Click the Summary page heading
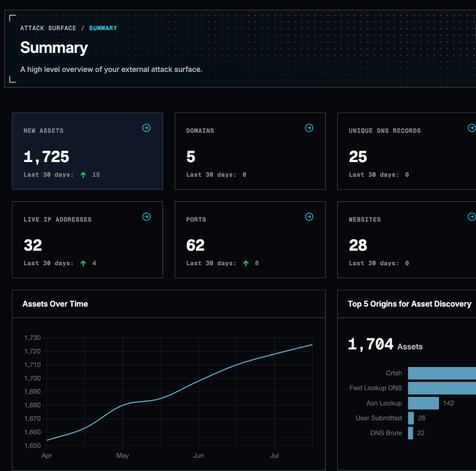 click(x=54, y=48)
